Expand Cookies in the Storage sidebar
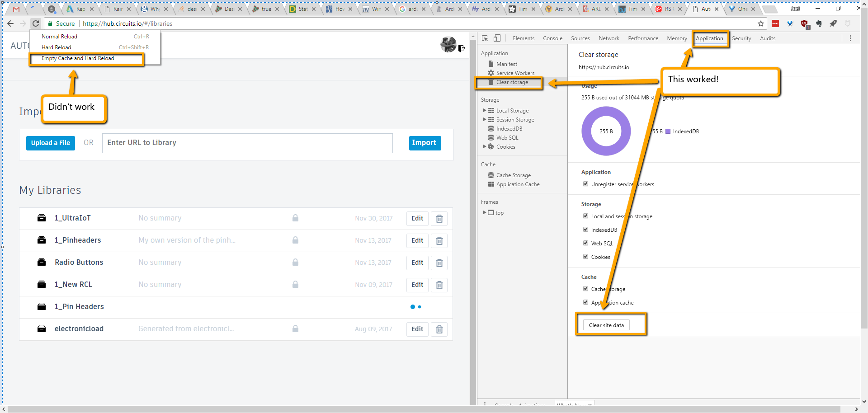The image size is (868, 413). (x=485, y=146)
